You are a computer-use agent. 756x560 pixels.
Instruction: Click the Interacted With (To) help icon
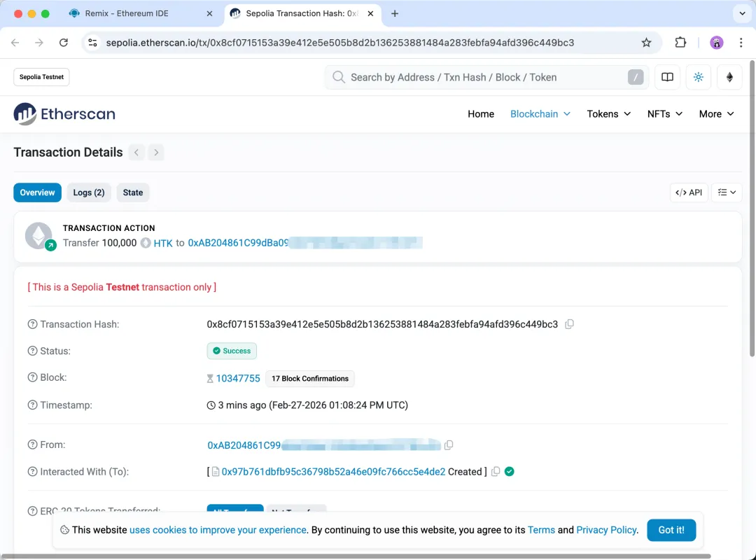pyautogui.click(x=32, y=471)
